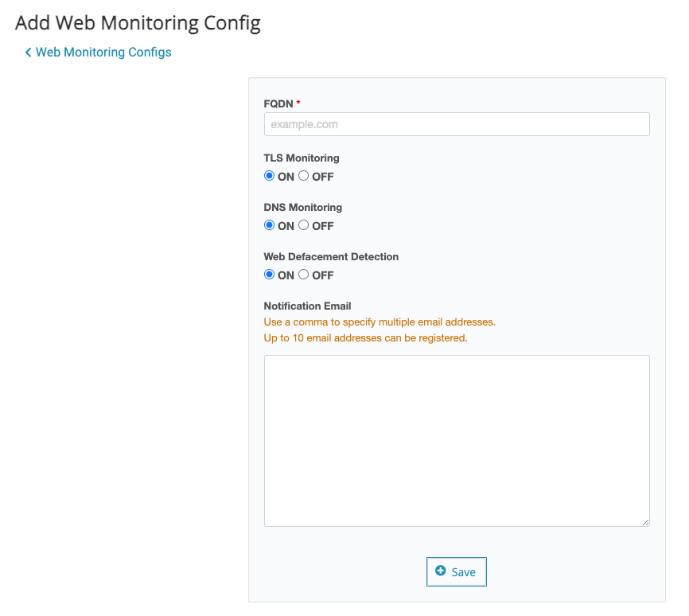Click the Add Web Monitoring Config heading
Image resolution: width=689 pixels, height=616 pixels.
[138, 23]
